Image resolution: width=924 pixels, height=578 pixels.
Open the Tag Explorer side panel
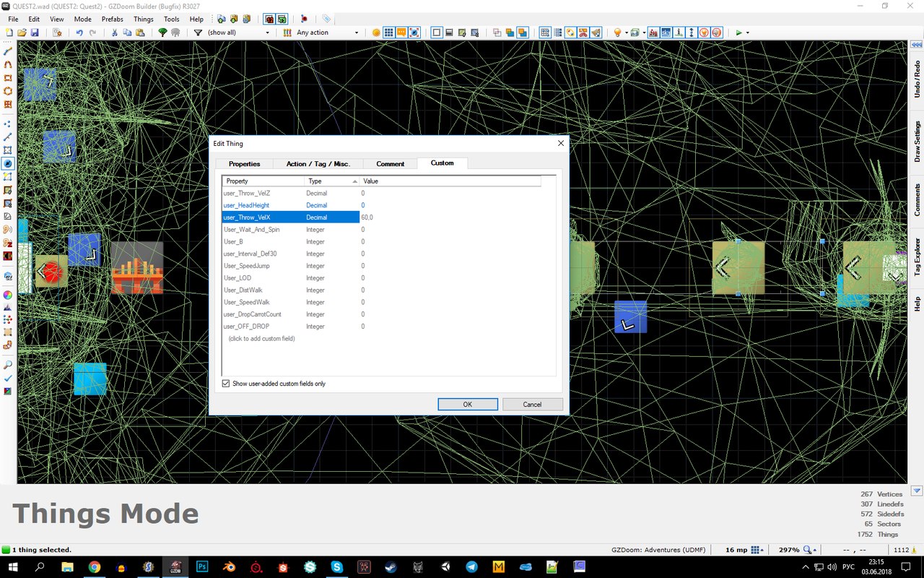pos(917,256)
